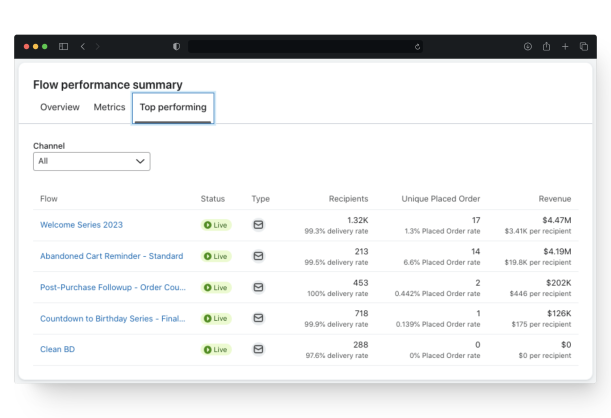This screenshot has width=611, height=418.
Task: Click the Live status badge for Abandoned Cart Reminder
Action: pos(216,256)
